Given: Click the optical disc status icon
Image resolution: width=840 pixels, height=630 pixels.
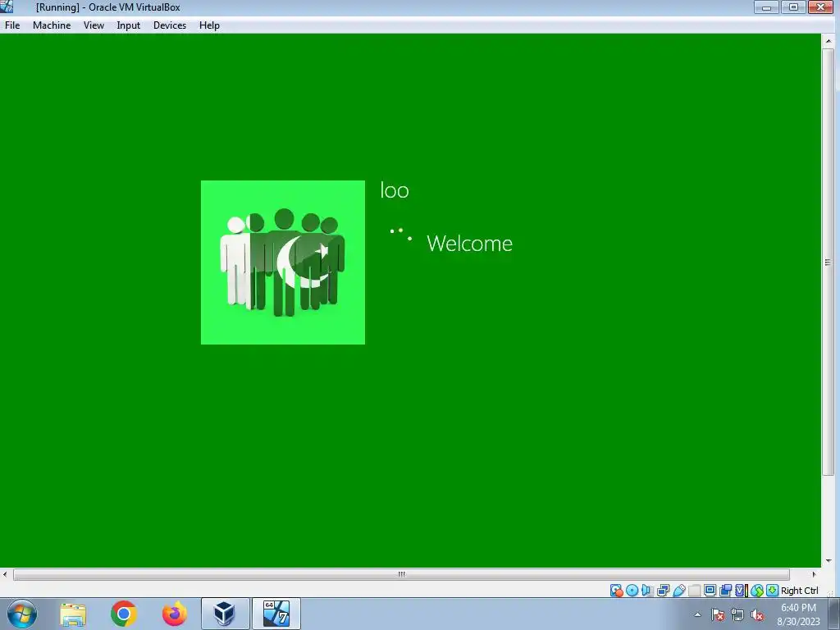Looking at the screenshot, I should pos(632,591).
